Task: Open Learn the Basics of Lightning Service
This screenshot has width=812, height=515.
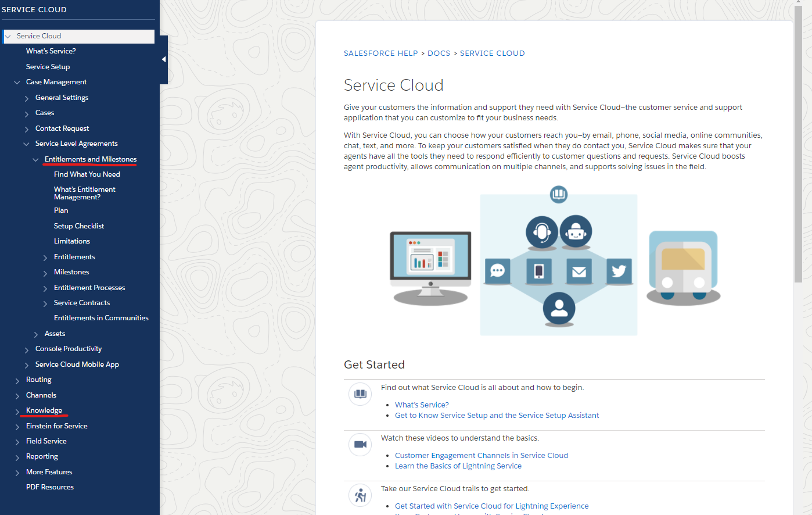Action: (458, 466)
